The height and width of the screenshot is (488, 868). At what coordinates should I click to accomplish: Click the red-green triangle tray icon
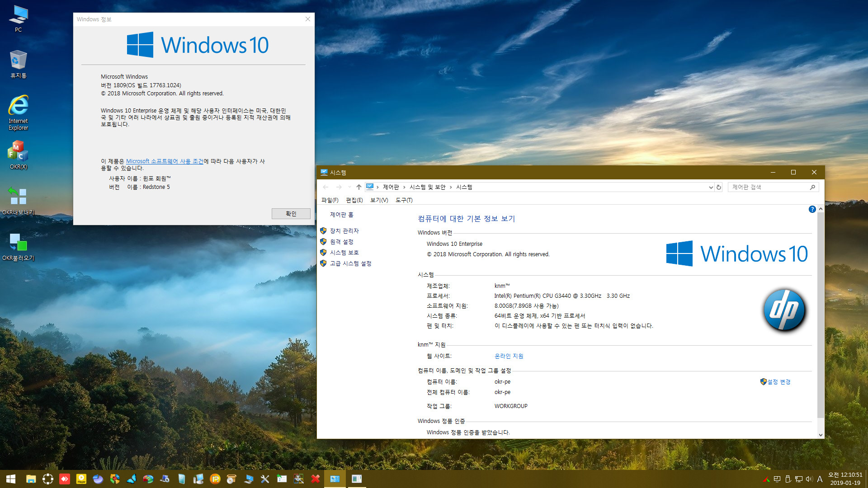click(766, 479)
